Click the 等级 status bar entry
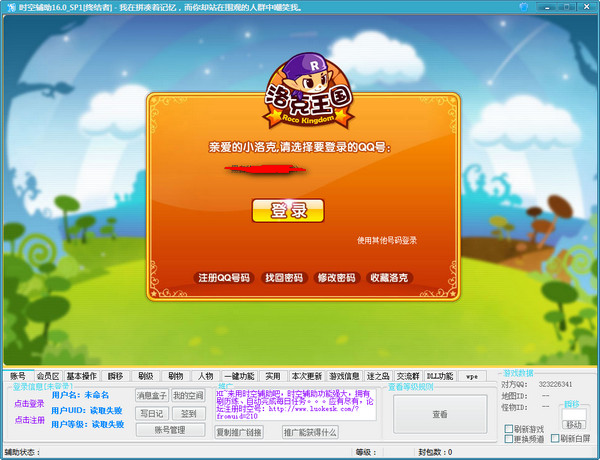The width and height of the screenshot is (600, 460). [366, 452]
